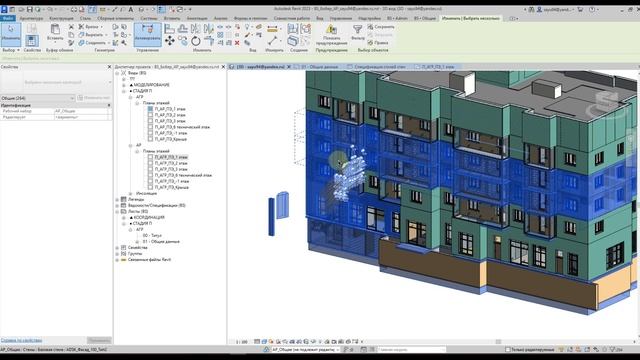Click the Create Assembly icon in Создание

pos(293,29)
